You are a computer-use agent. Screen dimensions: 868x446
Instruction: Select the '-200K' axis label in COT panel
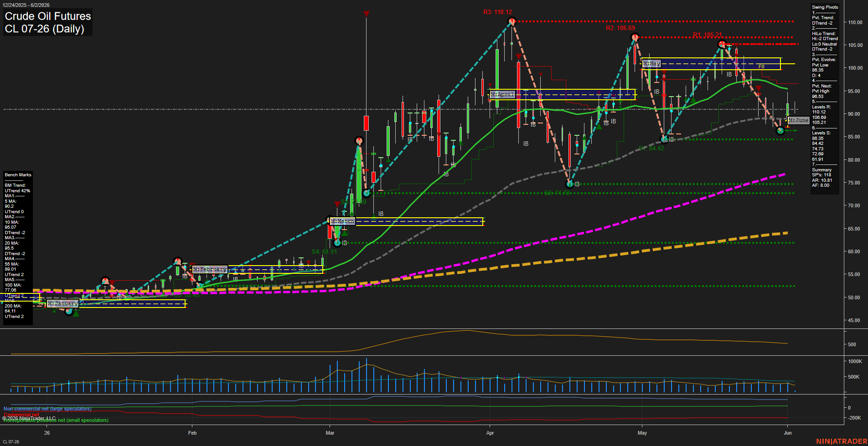tap(854, 418)
